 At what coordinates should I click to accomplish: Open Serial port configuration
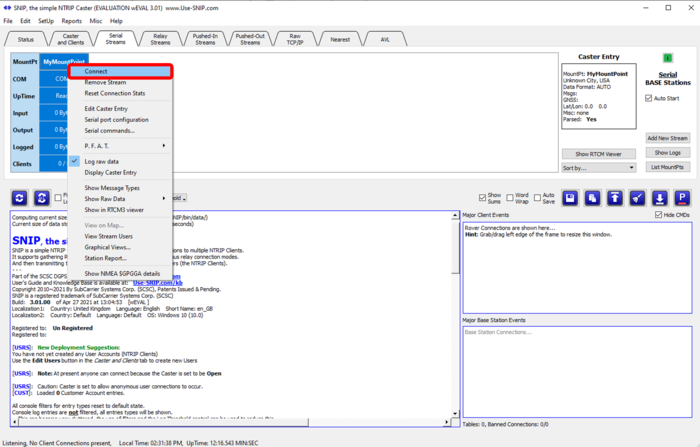pyautogui.click(x=117, y=120)
